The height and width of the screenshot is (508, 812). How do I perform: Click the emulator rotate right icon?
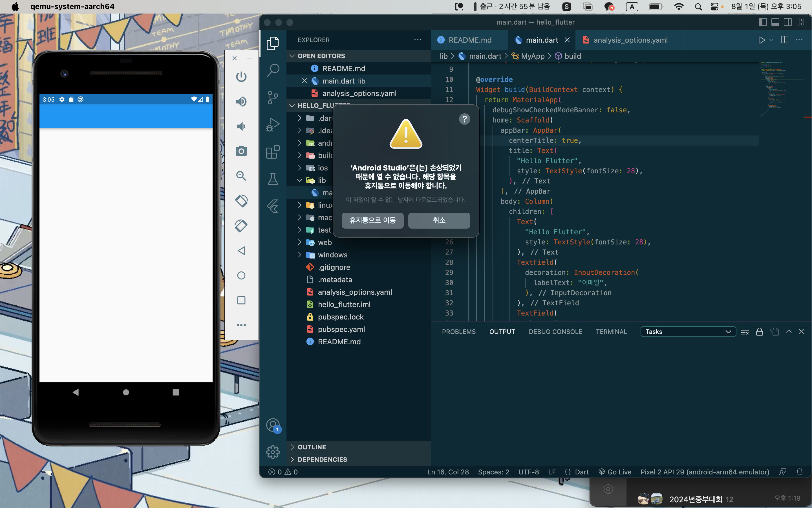[x=241, y=226]
